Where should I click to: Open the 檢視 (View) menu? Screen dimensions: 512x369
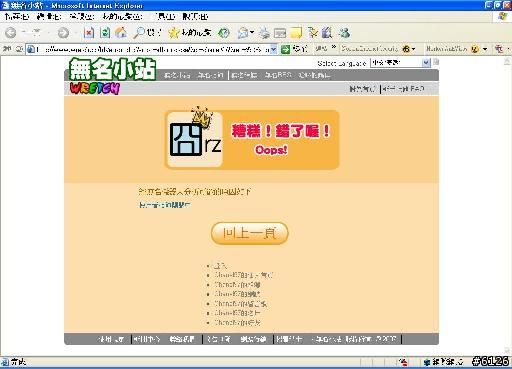tap(82, 16)
